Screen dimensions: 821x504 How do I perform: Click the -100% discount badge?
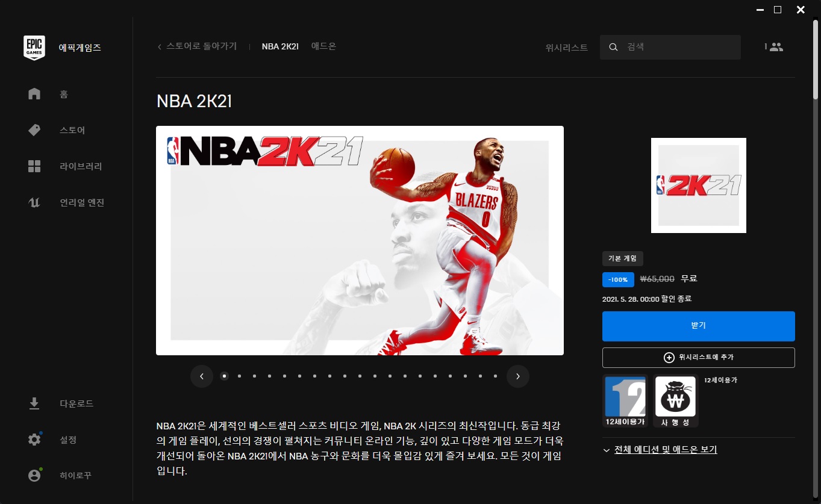coord(618,279)
